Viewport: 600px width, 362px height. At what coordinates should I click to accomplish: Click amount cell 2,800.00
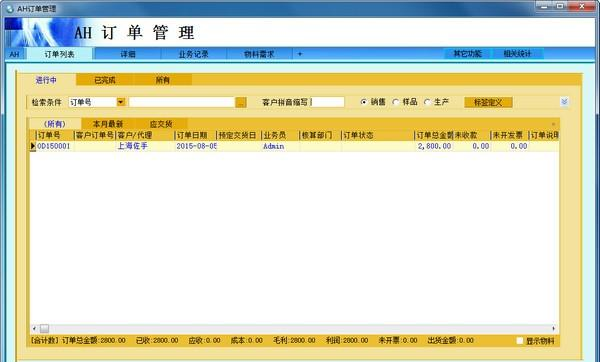click(x=434, y=146)
